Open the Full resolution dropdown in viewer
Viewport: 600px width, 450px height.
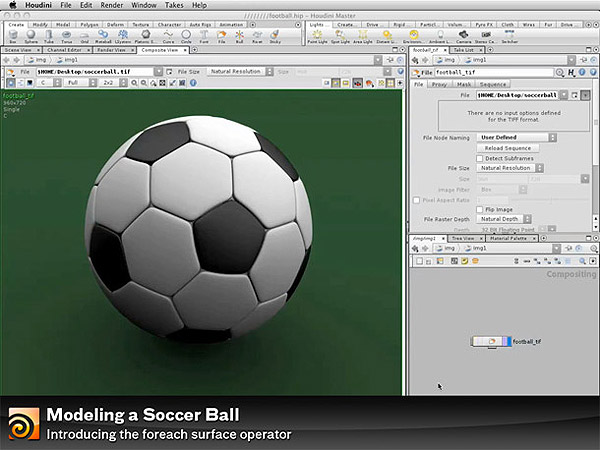pyautogui.click(x=81, y=83)
